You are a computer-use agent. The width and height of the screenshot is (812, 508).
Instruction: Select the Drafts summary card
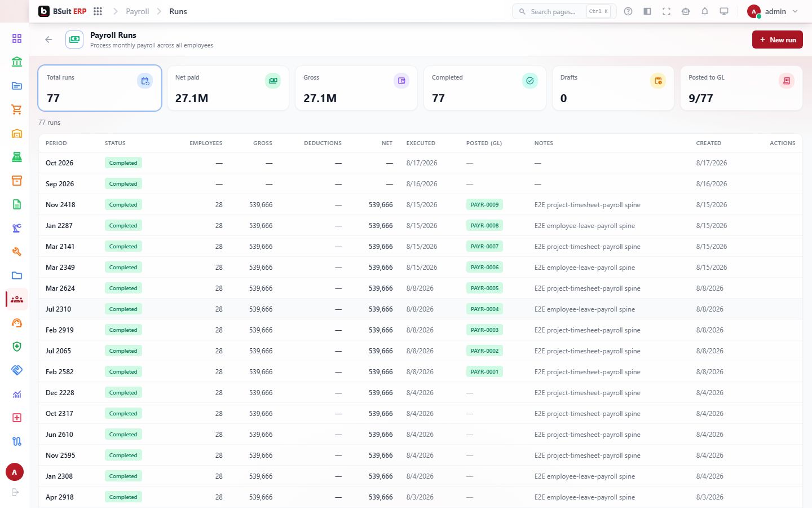click(x=613, y=88)
